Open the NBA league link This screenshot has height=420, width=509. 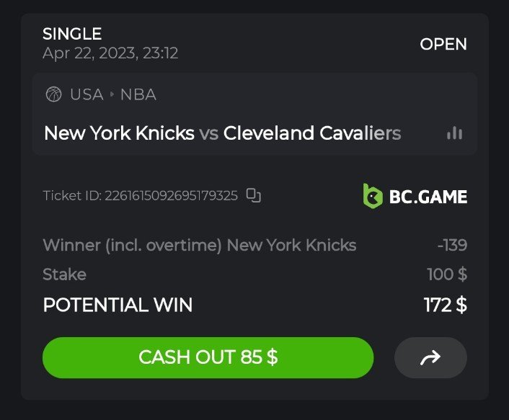[x=138, y=94]
